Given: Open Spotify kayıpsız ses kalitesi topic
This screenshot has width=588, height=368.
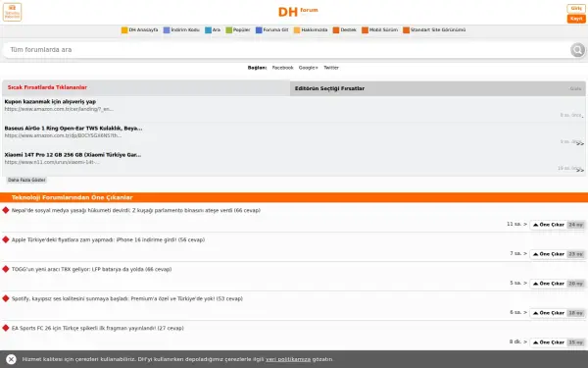Looking at the screenshot, I should tap(127, 298).
